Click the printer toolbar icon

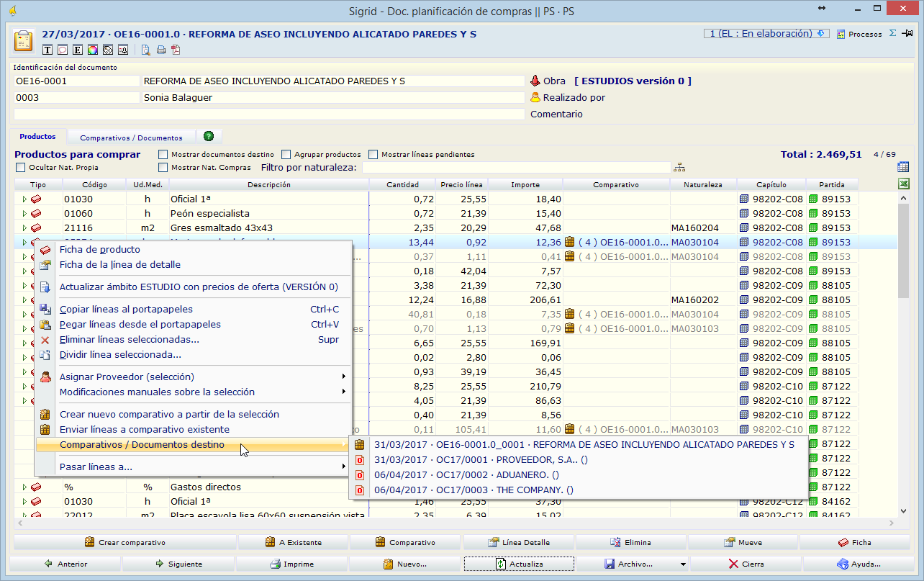[x=161, y=50]
